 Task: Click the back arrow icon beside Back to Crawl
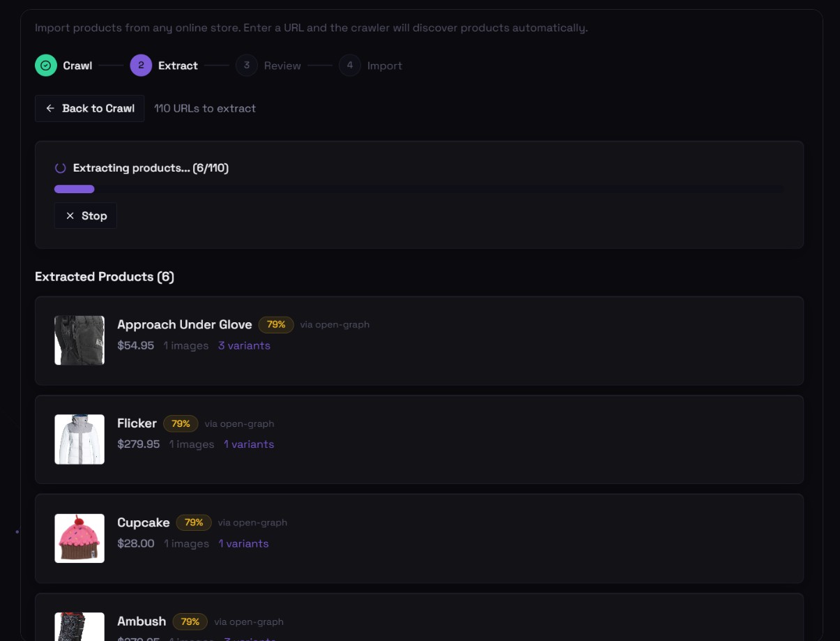pyautogui.click(x=50, y=109)
